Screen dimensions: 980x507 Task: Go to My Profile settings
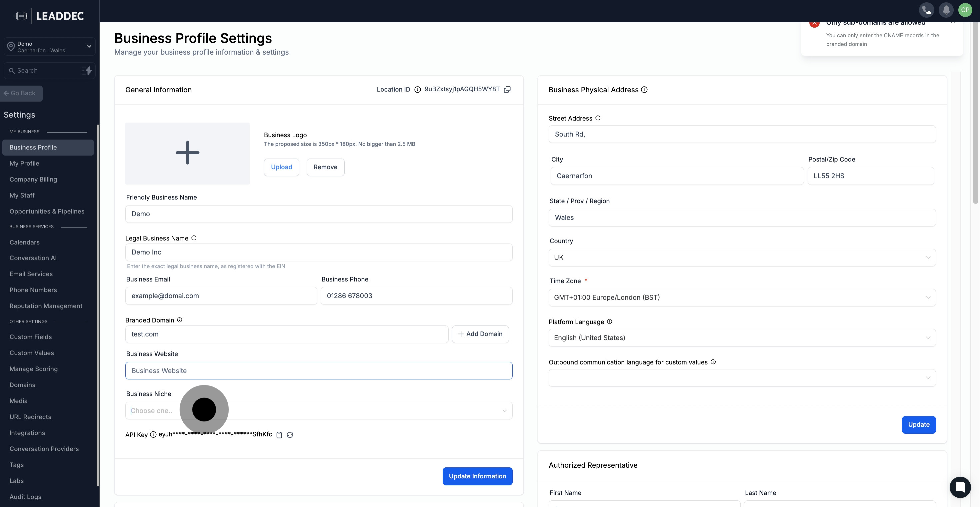(x=24, y=164)
